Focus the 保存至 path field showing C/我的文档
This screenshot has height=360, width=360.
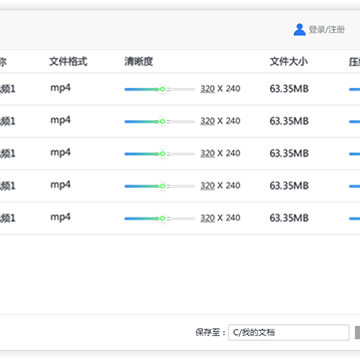point(289,332)
